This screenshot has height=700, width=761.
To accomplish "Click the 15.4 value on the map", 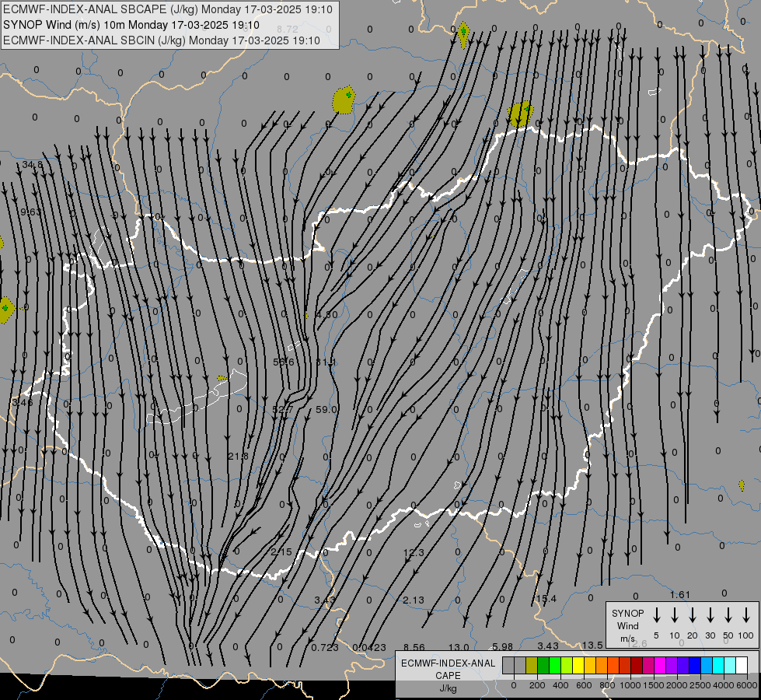I will 546,598.
